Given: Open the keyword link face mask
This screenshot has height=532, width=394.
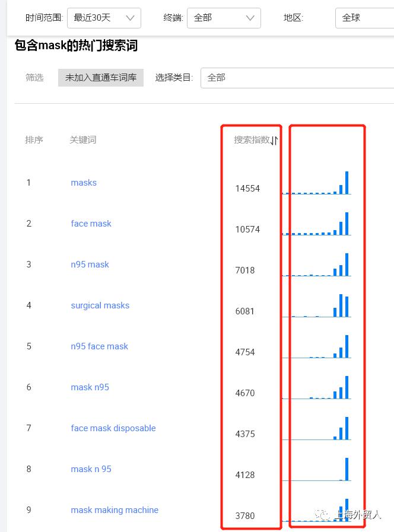Looking at the screenshot, I should click(x=91, y=224).
